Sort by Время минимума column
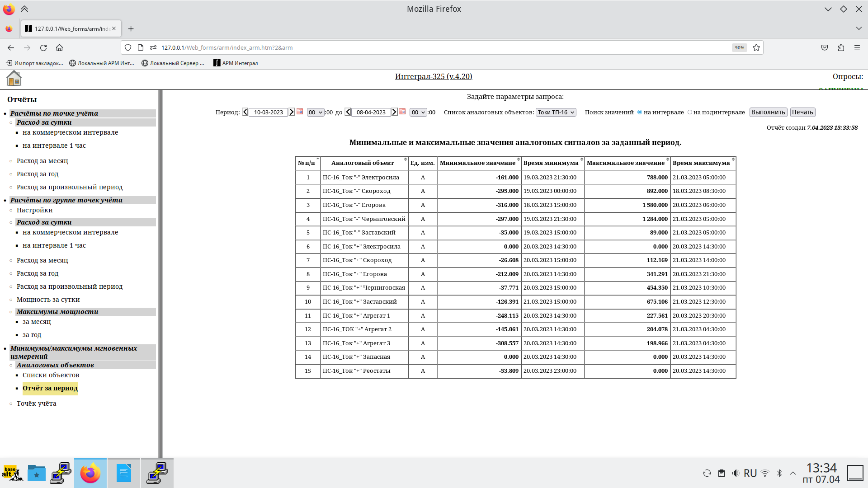Screen dimensions: 868x488 (552, 163)
